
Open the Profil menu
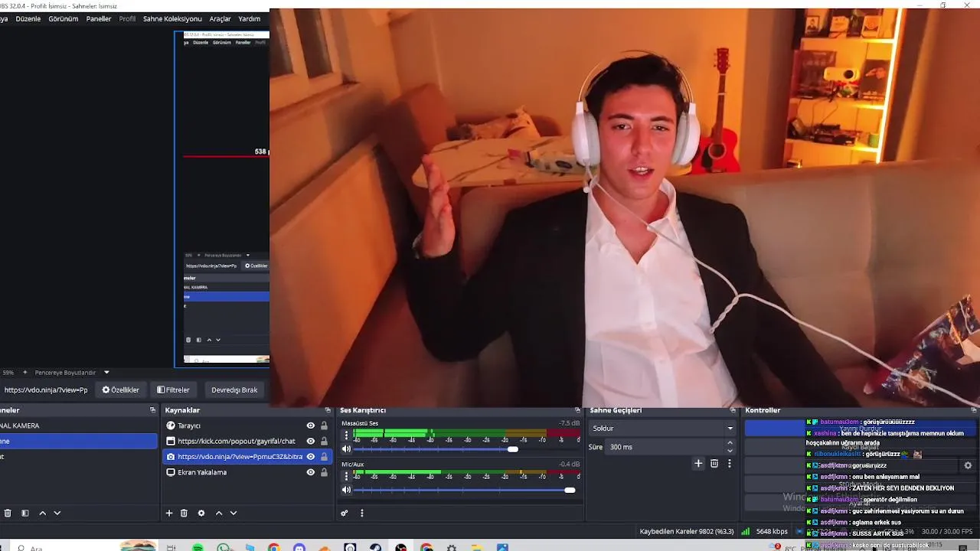click(x=127, y=18)
